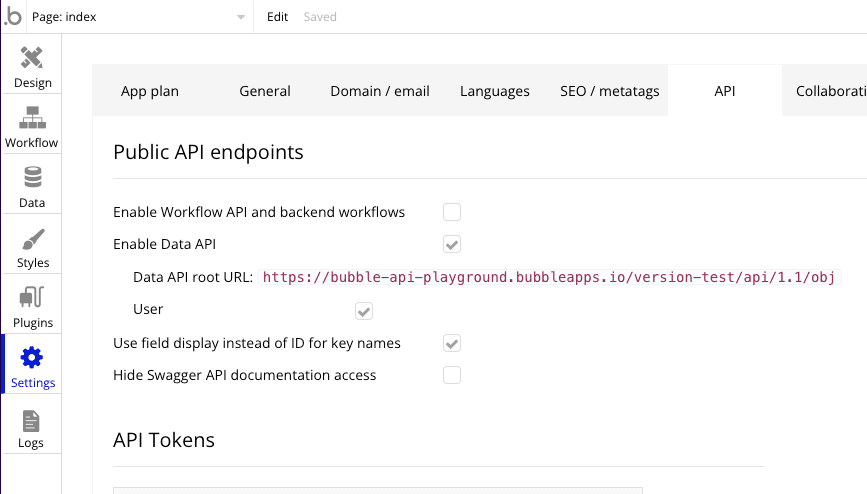Image resolution: width=867 pixels, height=494 pixels.
Task: Expand the Page: index dropdown arrow
Action: point(241,17)
